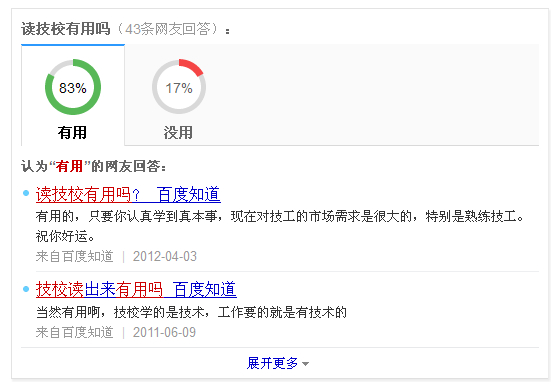
Task: Click the answer text starting 当然有用啊
Action: [191, 312]
